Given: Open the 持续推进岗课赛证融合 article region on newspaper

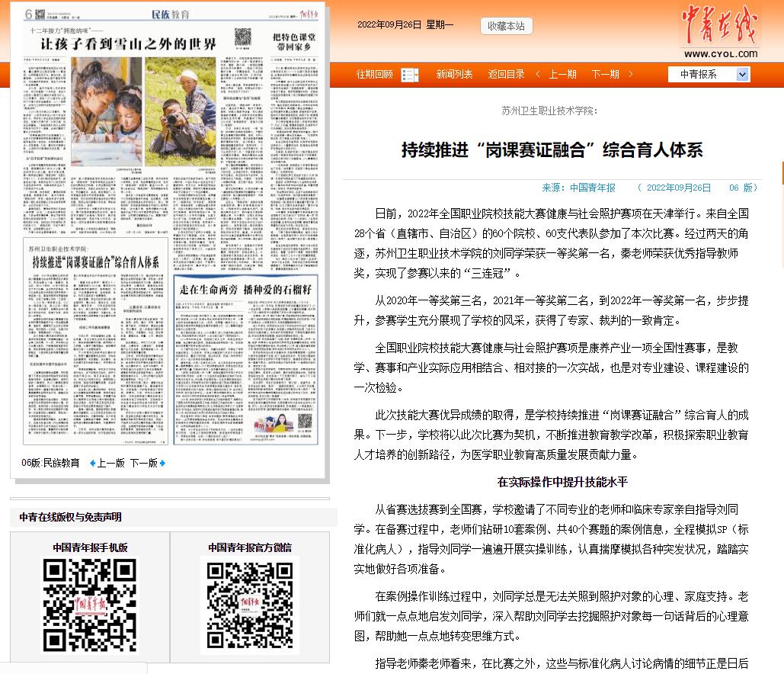Looking at the screenshot, I should coord(95,343).
